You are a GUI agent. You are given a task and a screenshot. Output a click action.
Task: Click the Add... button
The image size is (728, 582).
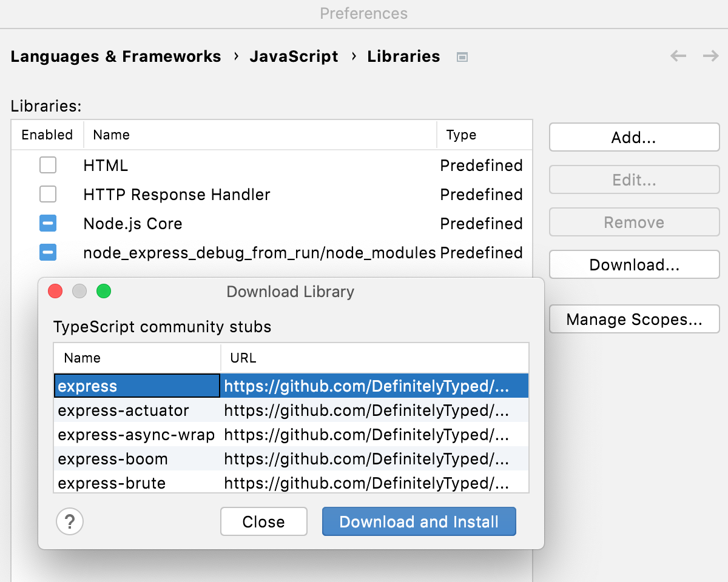pos(633,137)
